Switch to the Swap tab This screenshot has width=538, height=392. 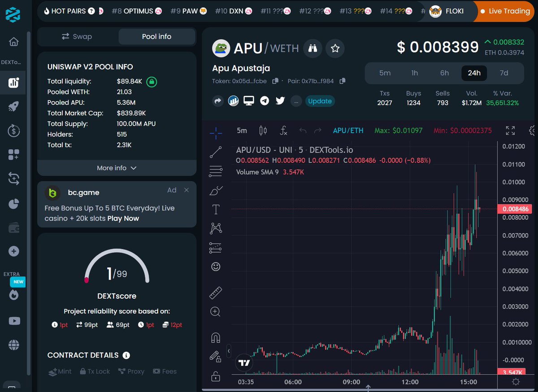pyautogui.click(x=77, y=37)
